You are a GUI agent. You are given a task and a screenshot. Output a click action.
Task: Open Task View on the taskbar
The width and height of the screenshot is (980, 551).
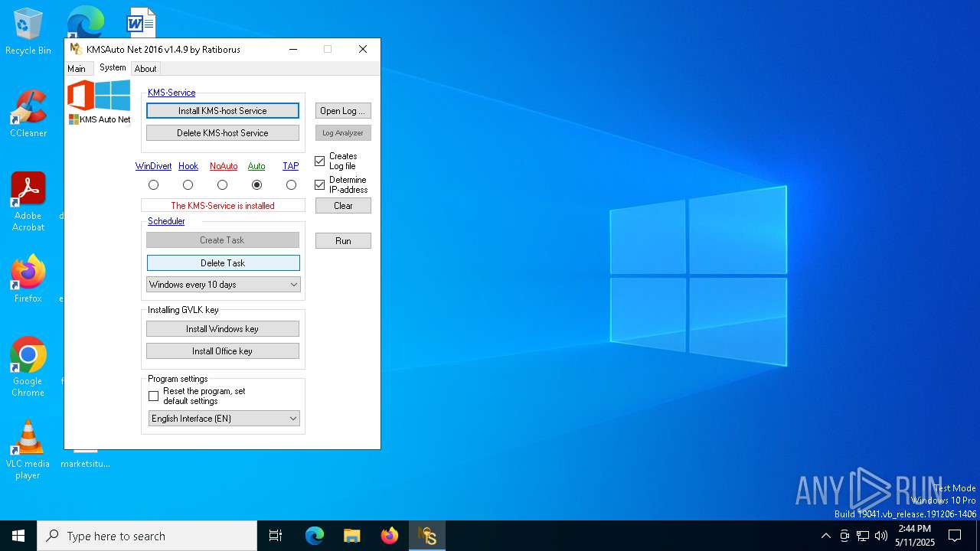point(276,536)
